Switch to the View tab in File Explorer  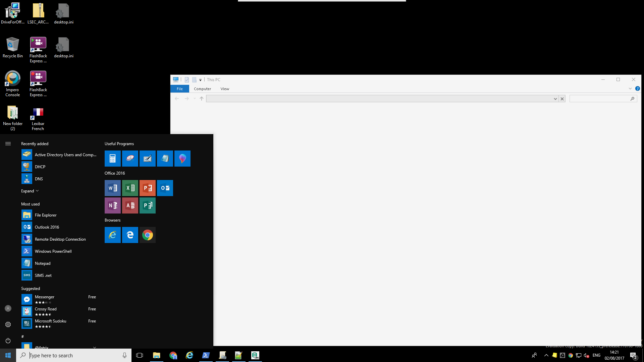[x=225, y=88]
